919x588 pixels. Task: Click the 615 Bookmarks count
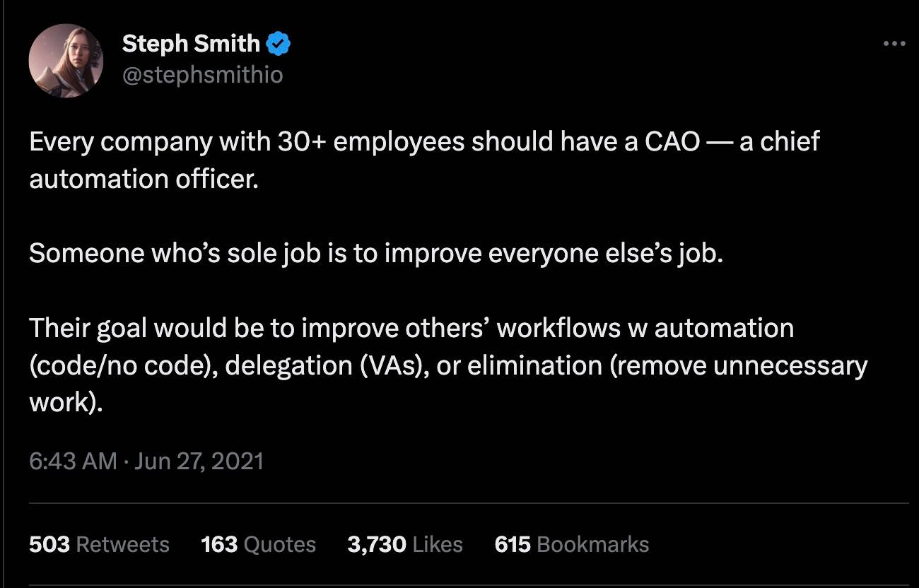coord(572,544)
